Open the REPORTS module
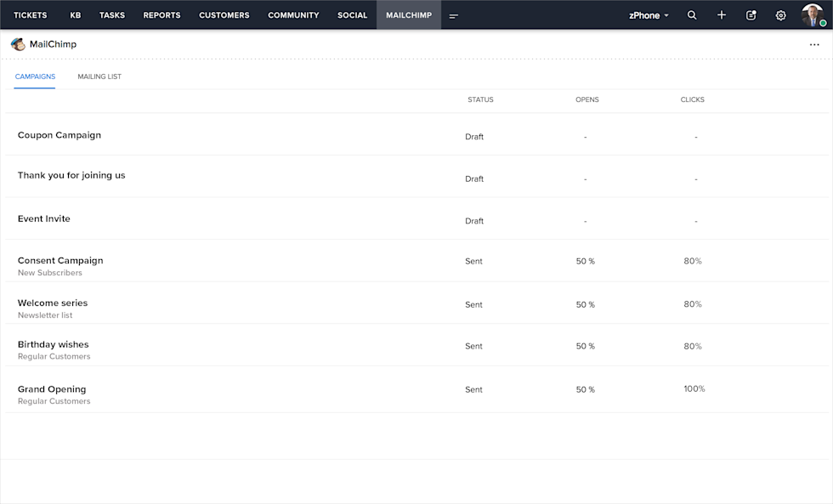 coord(161,14)
